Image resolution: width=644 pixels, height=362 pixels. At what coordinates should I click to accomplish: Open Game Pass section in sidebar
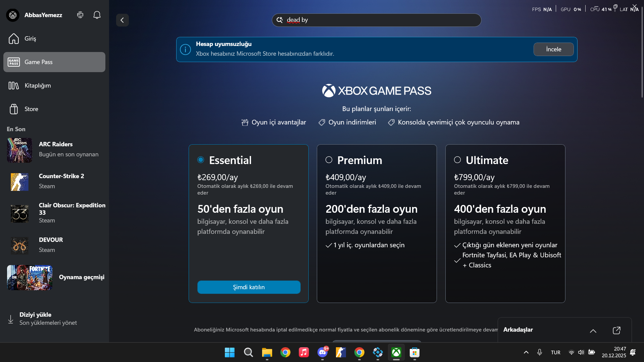[54, 62]
